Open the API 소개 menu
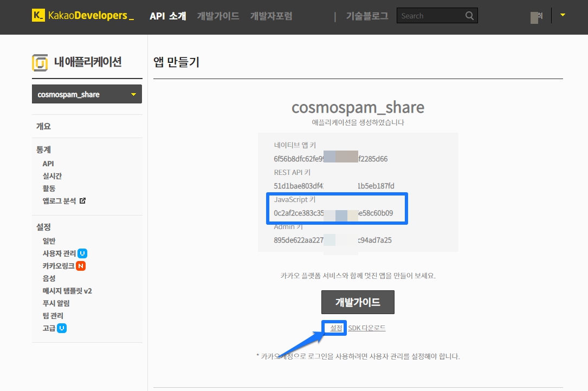 coord(167,16)
